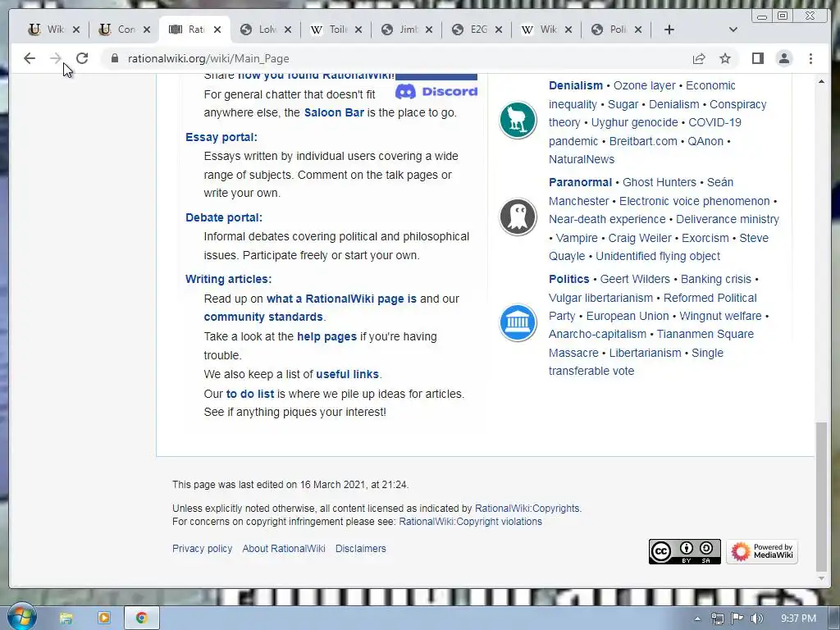Open the browser side panel icon
This screenshot has height=630, width=840.
[757, 58]
